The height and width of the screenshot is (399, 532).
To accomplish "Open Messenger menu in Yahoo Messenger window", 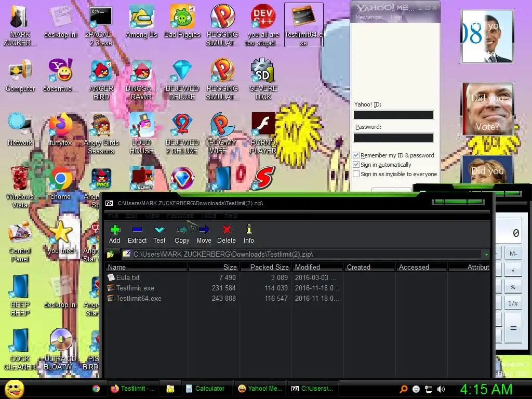I will [369, 17].
